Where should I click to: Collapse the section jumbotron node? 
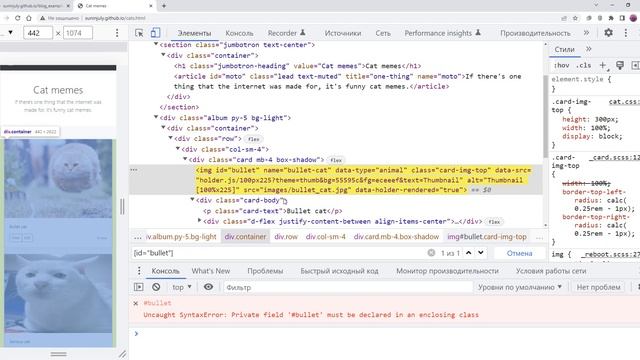click(156, 44)
